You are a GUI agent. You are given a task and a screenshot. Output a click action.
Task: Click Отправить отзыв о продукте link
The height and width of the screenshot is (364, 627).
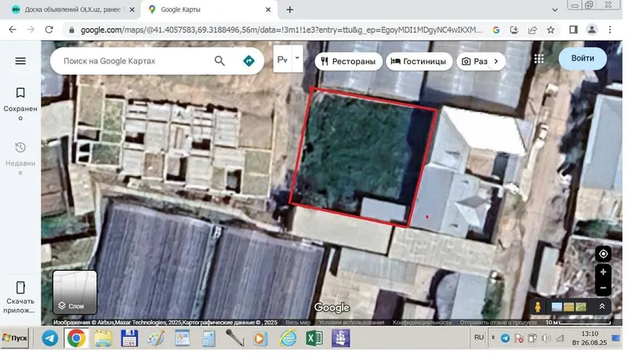point(498,322)
